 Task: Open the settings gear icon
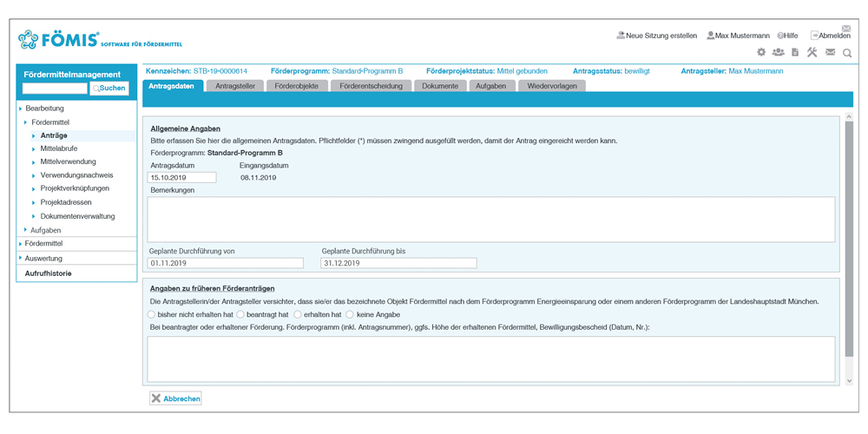761,52
